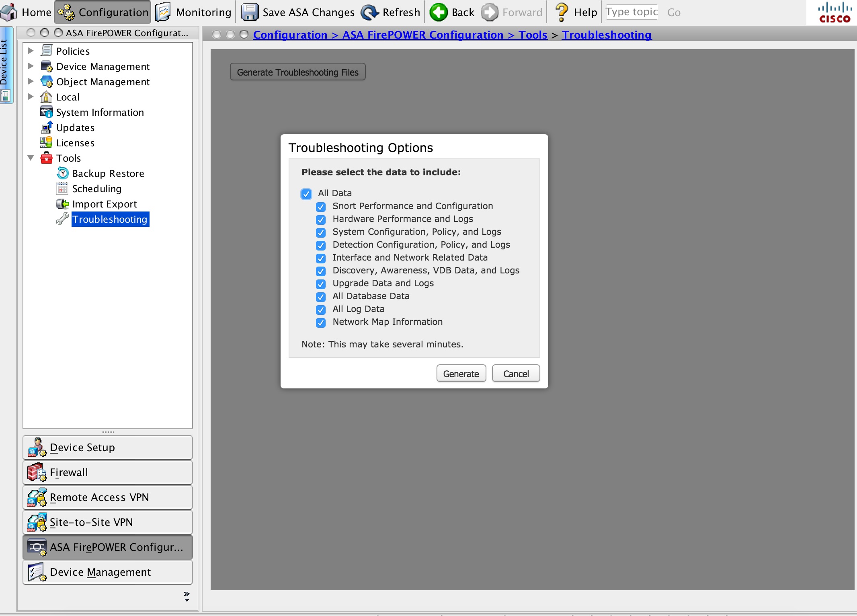
Task: Open the Backup Restore tool icon
Action: click(63, 173)
